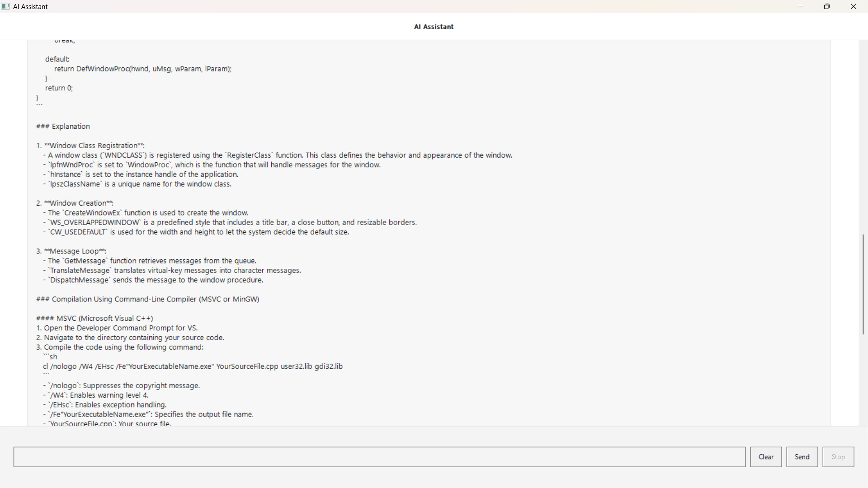Click the close window icon

coord(854,6)
